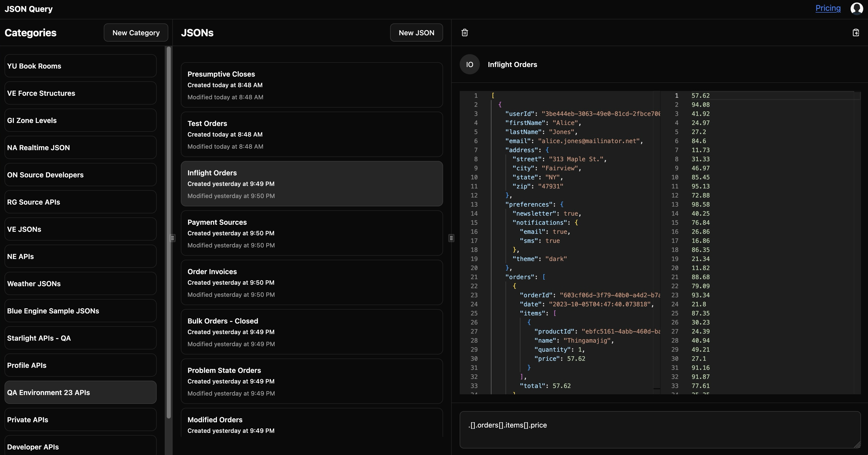Click the "preferences": { line in editor
The height and width of the screenshot is (455, 868).
coord(534,205)
